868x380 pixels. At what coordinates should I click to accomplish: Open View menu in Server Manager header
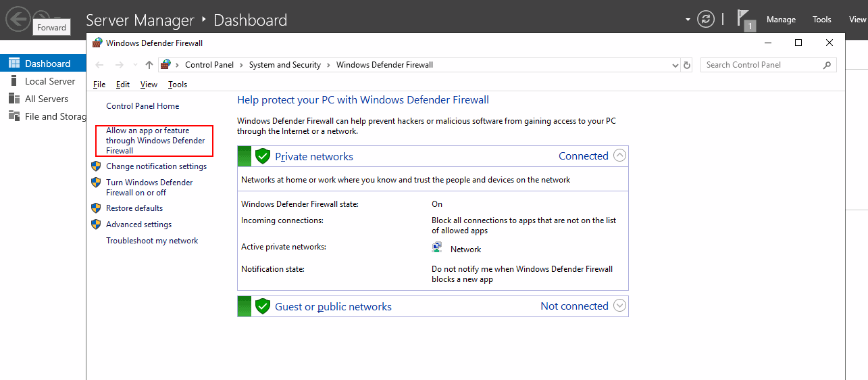857,20
